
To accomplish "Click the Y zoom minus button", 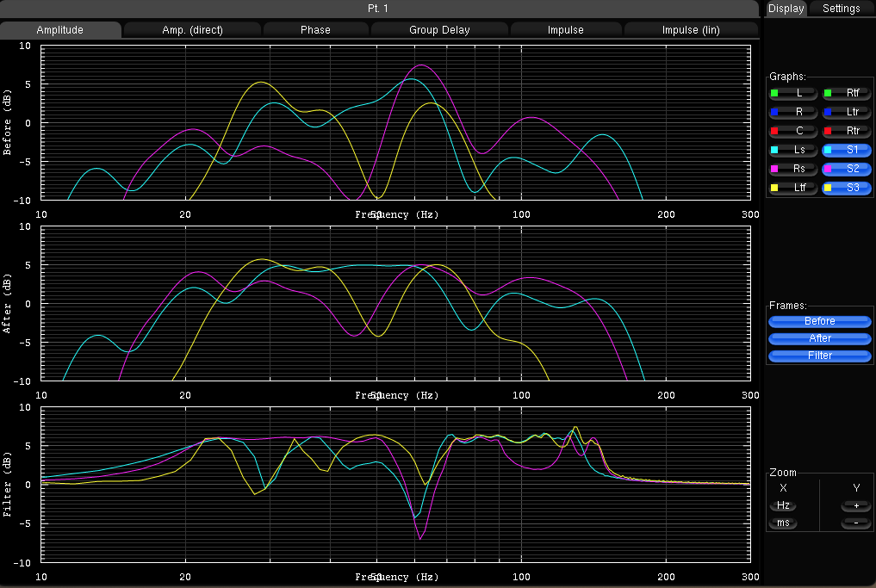I will (855, 523).
